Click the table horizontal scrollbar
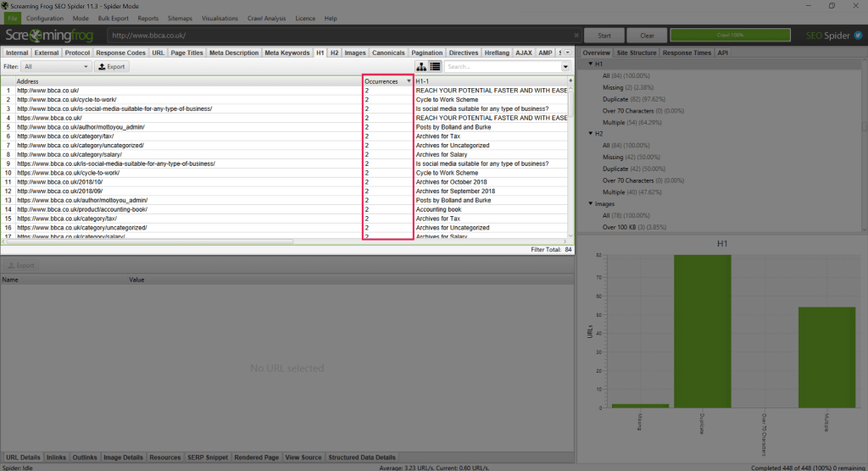This screenshot has height=471, width=868. pos(149,241)
